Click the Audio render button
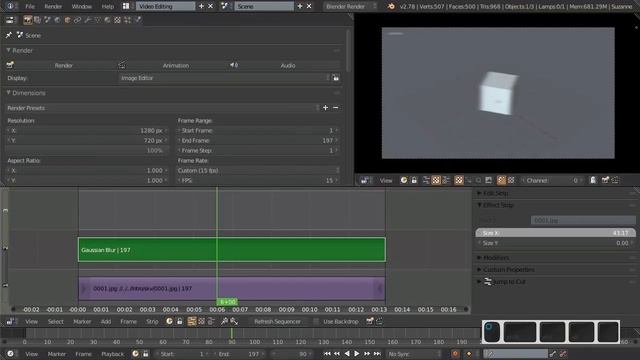 point(284,65)
